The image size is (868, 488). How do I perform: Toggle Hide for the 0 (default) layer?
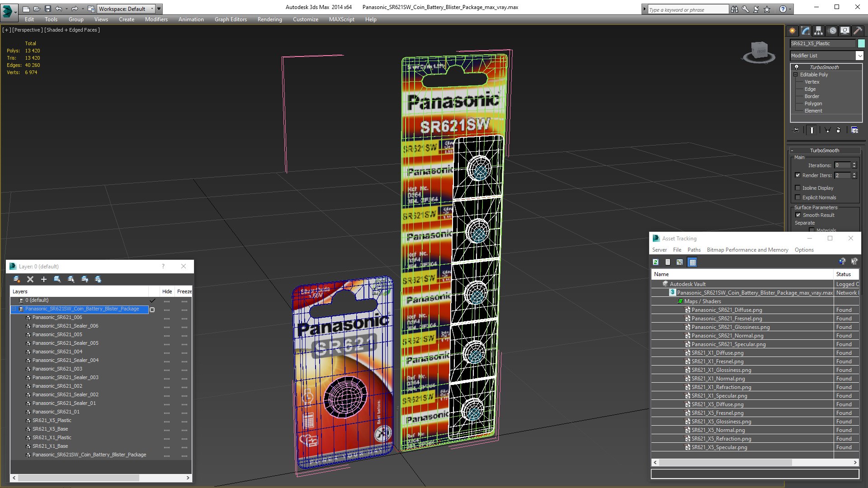pos(167,301)
